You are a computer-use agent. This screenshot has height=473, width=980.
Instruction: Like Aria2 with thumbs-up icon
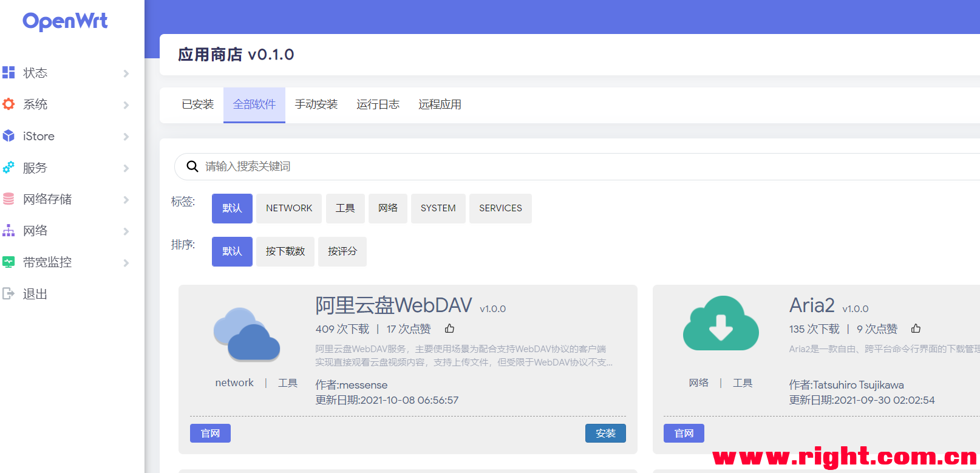pyautogui.click(x=916, y=328)
